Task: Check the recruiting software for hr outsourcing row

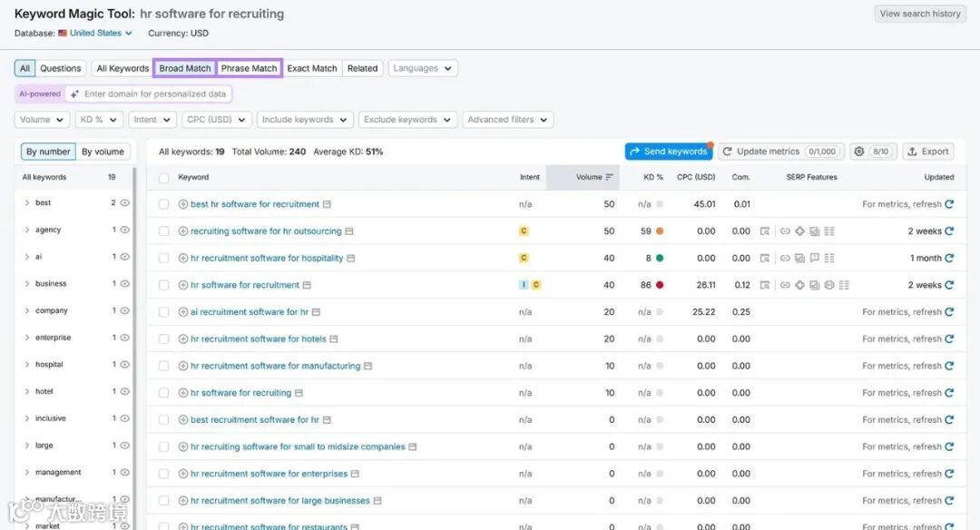Action: click(163, 231)
